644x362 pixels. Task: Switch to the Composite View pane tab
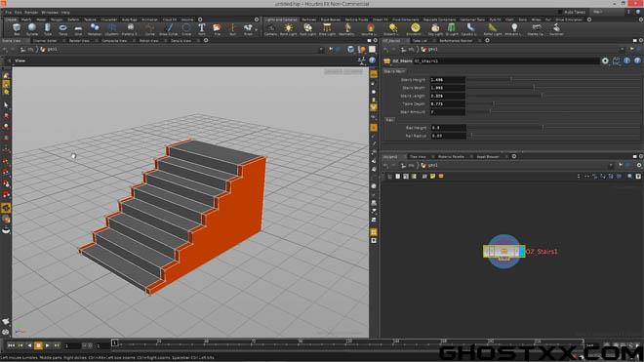coord(114,41)
